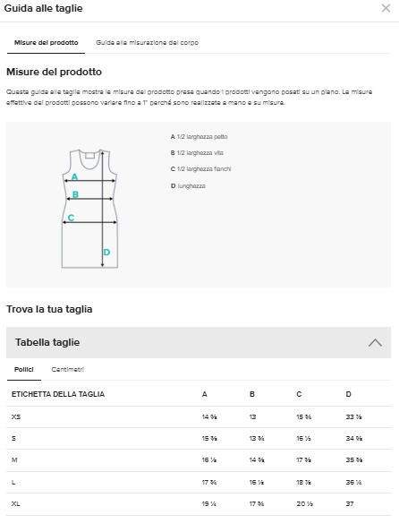
Task: Click the ETICHETTA DELLA TAGLIA column header
Action: (58, 394)
